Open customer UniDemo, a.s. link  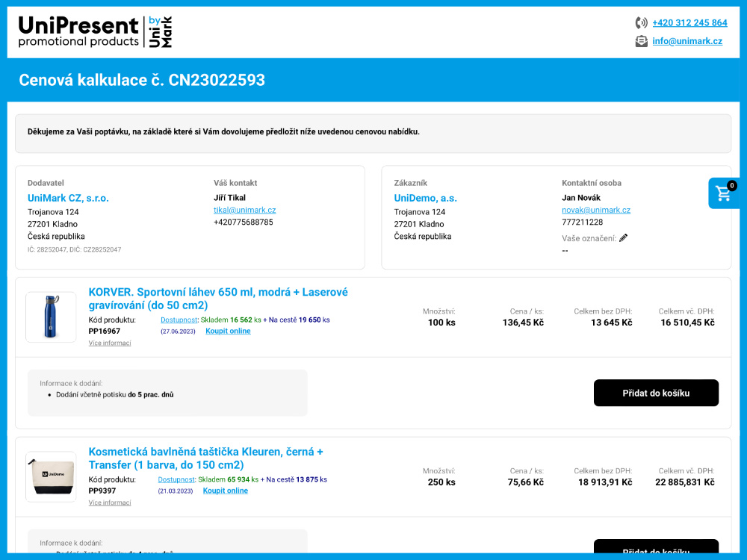coord(425,198)
